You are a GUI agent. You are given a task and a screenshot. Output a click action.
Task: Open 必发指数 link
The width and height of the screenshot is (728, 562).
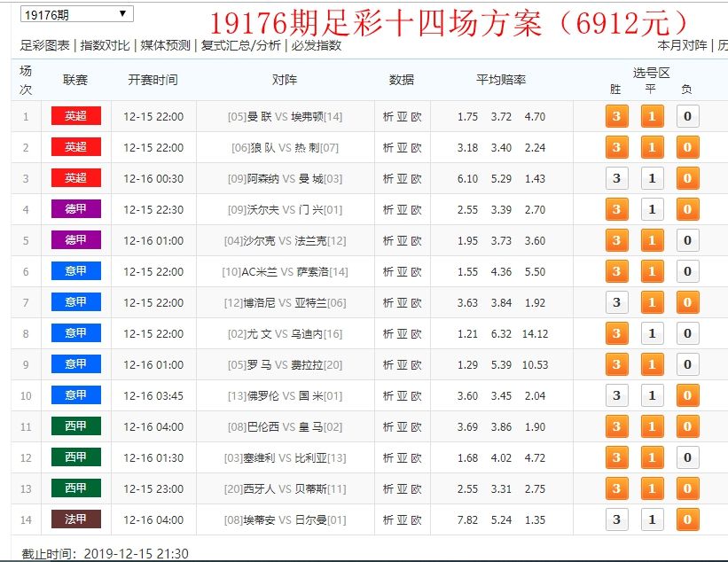tap(317, 45)
